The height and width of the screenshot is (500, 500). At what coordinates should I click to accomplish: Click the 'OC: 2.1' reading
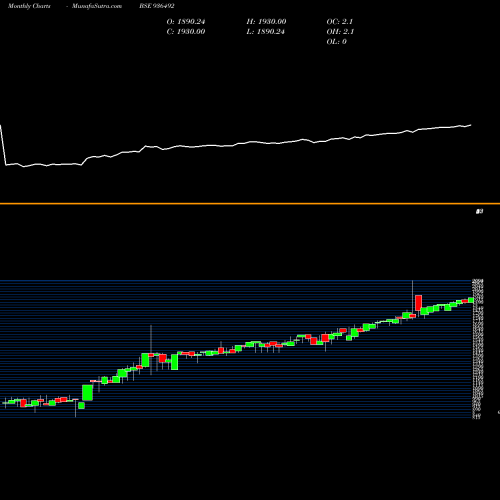pyautogui.click(x=339, y=22)
